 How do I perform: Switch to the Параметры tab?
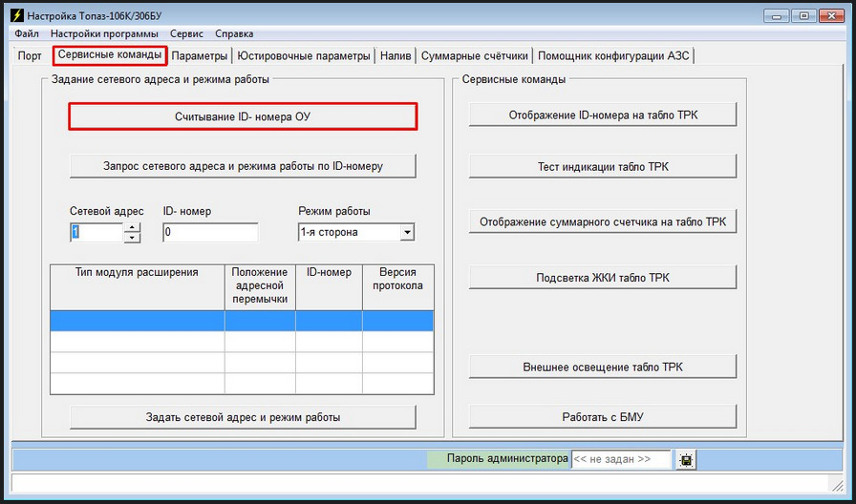tap(200, 56)
